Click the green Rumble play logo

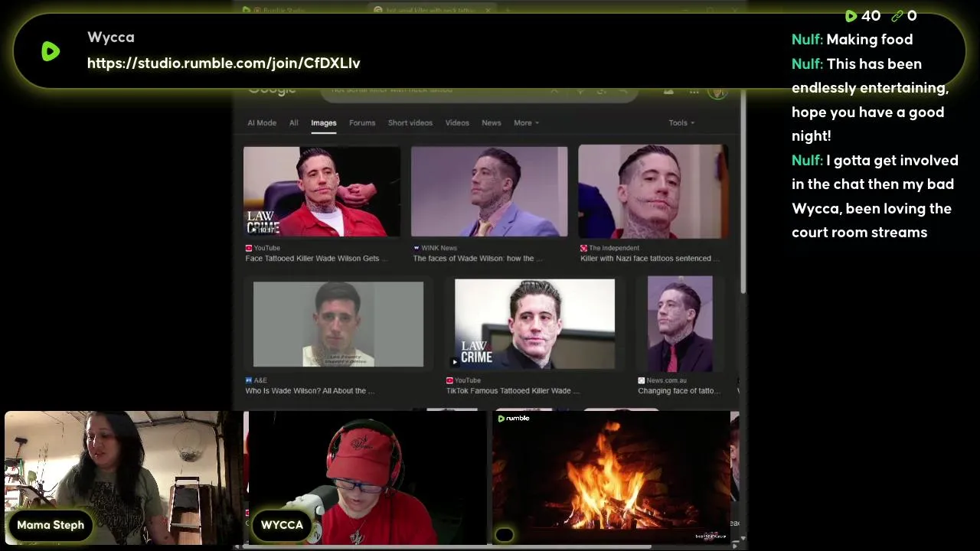51,51
